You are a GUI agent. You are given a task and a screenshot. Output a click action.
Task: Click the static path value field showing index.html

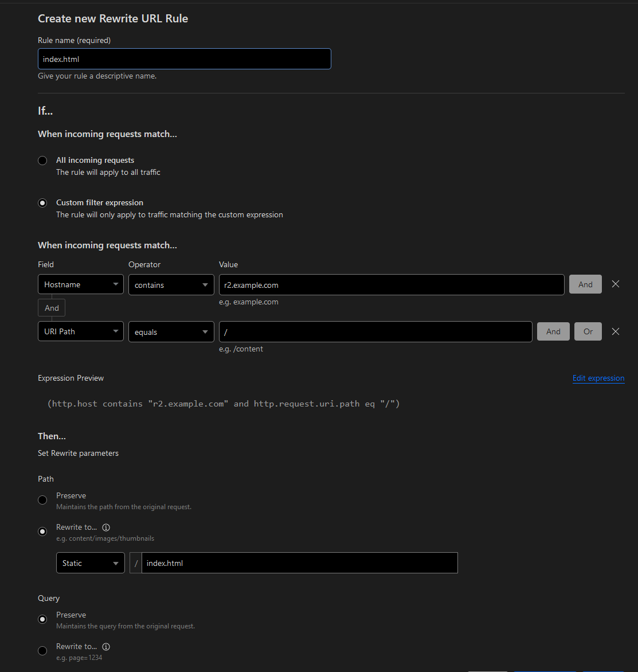coord(299,562)
